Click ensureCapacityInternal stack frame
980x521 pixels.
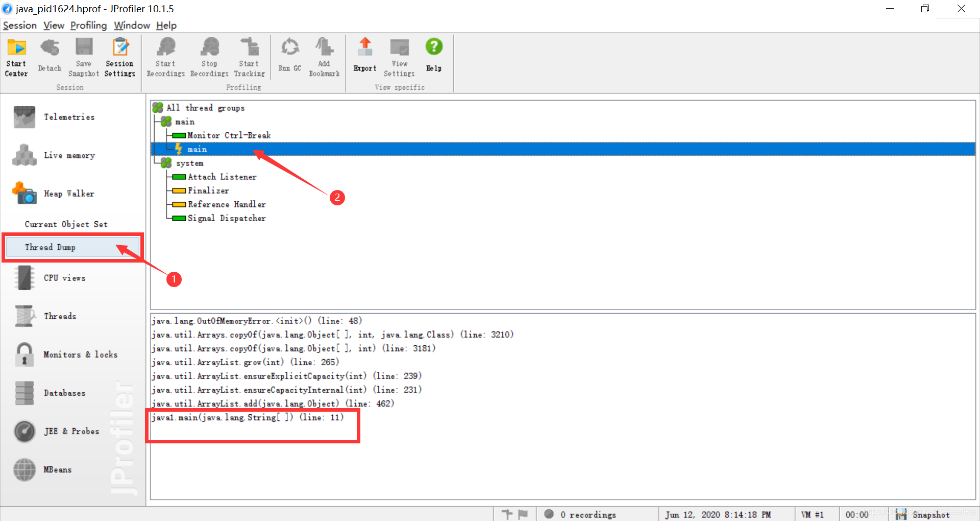(287, 390)
